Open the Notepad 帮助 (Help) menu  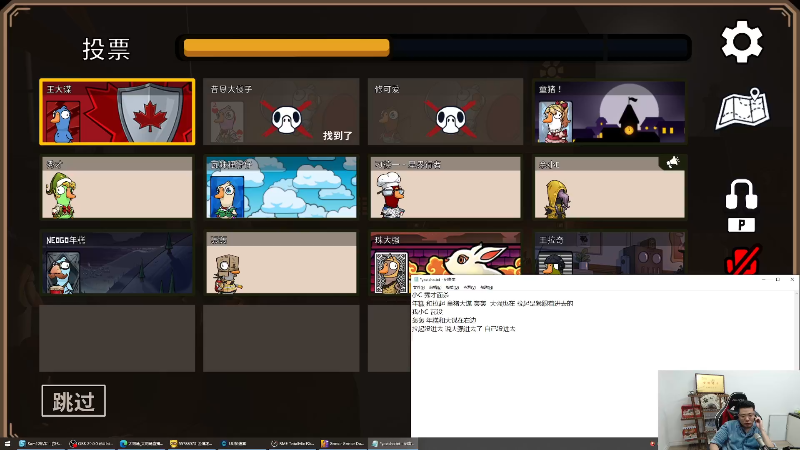(487, 287)
